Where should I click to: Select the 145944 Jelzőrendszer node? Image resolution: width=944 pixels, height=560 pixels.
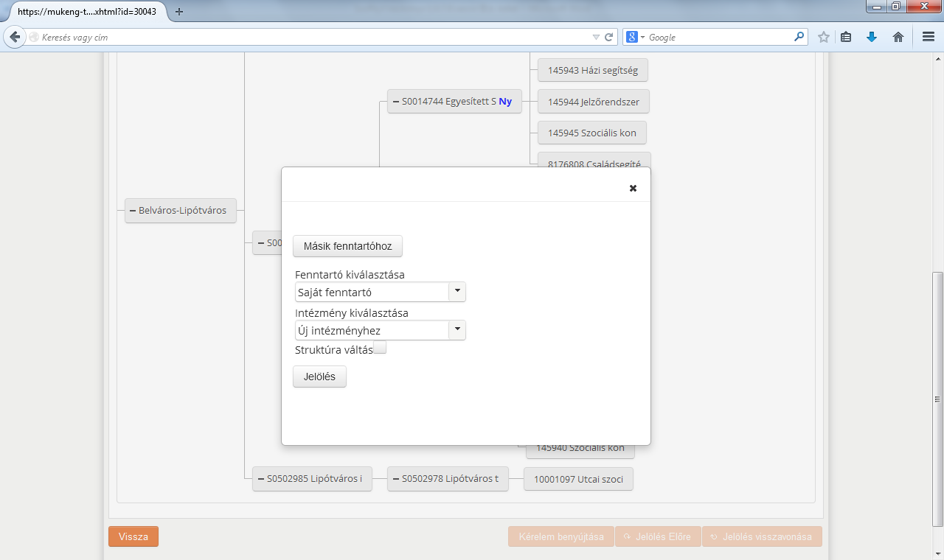coord(594,102)
